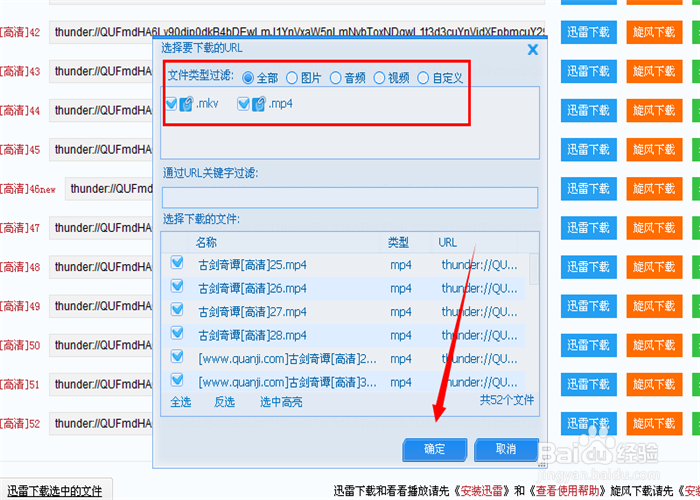700x500 pixels.
Task: Click 迅雷下载选中的文件 button
Action: [55, 491]
